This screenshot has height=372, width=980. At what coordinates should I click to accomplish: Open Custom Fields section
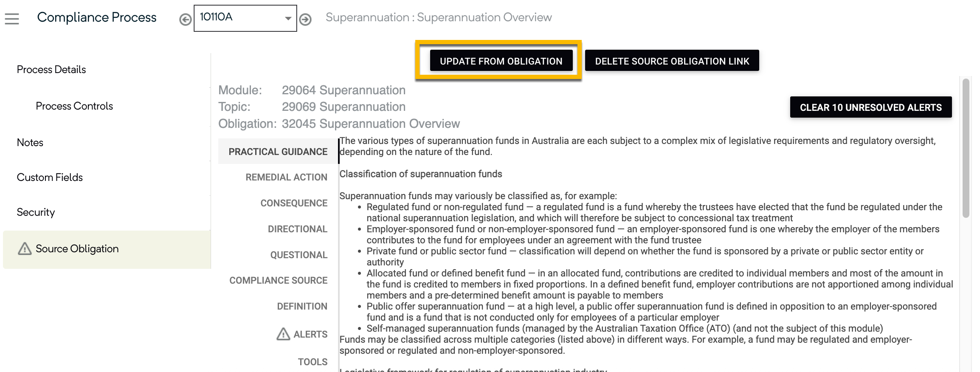(x=50, y=178)
